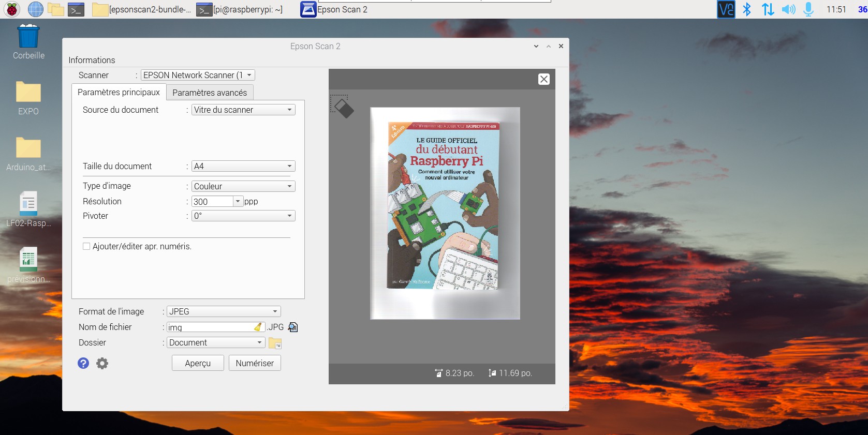Open the help question mark icon

tap(83, 363)
